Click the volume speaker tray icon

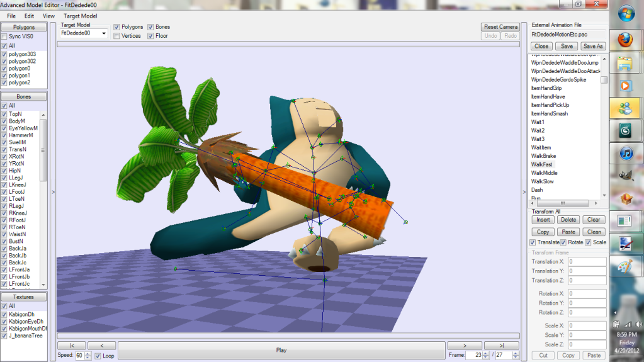(639, 324)
